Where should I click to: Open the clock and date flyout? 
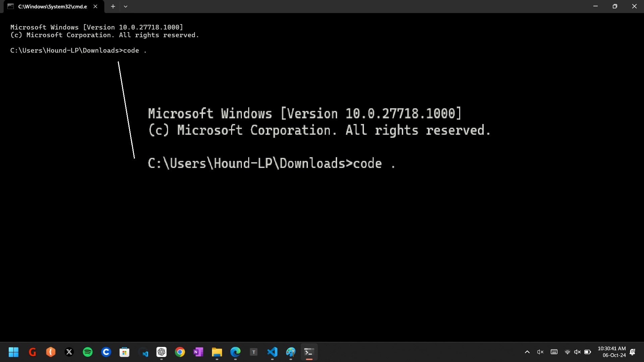tap(611, 352)
